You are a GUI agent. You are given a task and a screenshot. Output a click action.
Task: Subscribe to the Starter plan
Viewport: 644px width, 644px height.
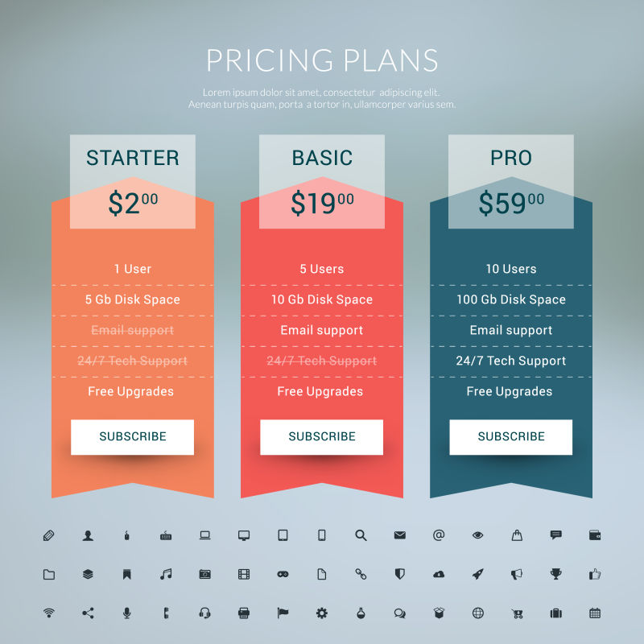point(133,437)
